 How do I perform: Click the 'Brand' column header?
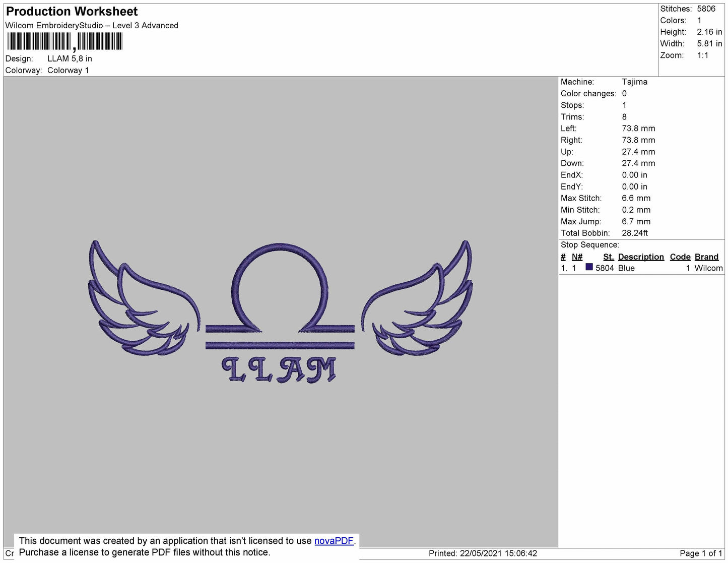(706, 257)
